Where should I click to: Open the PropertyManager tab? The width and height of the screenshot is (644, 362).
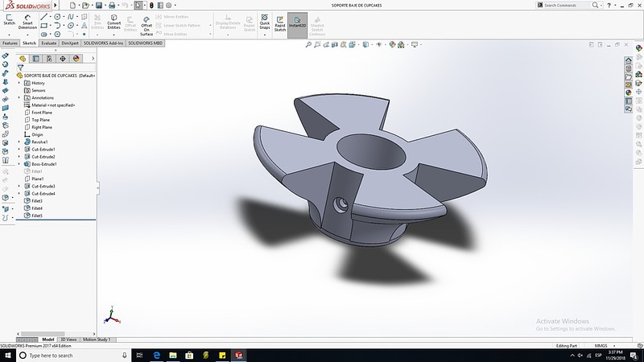click(x=36, y=59)
